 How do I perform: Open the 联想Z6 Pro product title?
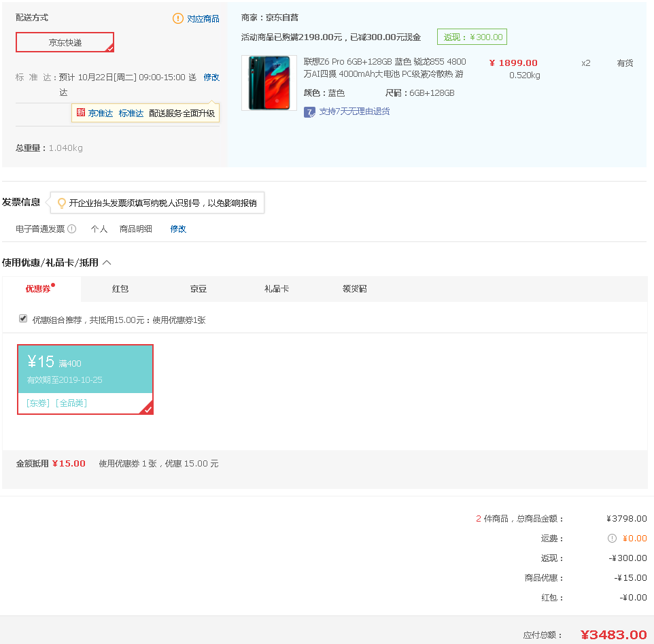385,67
